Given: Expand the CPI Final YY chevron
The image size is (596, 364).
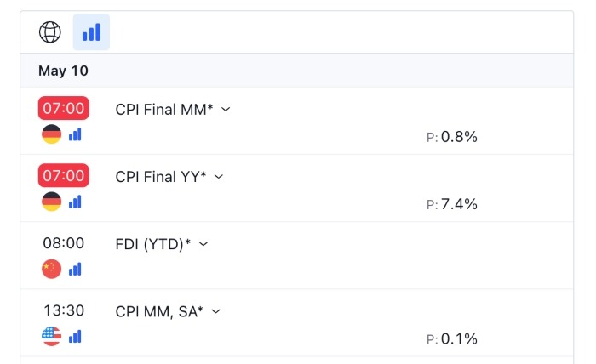Looking at the screenshot, I should click(219, 177).
